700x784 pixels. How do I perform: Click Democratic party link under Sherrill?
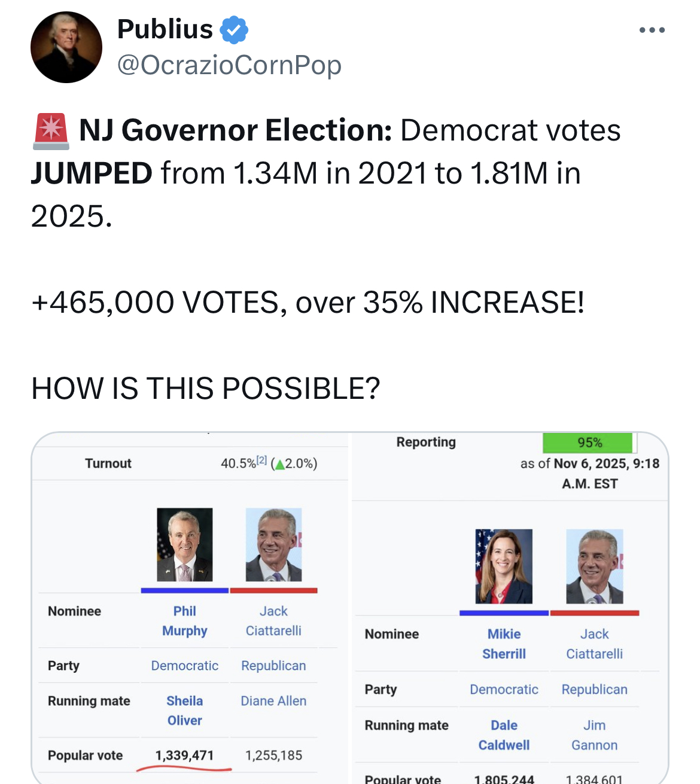(504, 690)
